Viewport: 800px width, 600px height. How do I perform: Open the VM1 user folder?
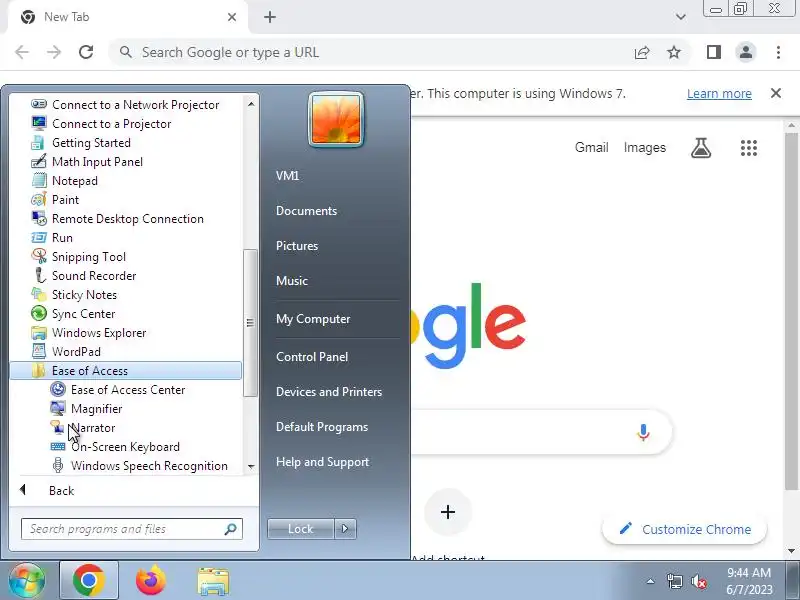(287, 176)
